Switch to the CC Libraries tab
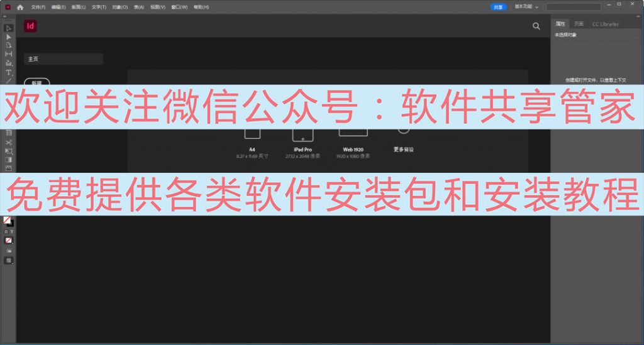Image resolution: width=644 pixels, height=345 pixels. (x=606, y=25)
